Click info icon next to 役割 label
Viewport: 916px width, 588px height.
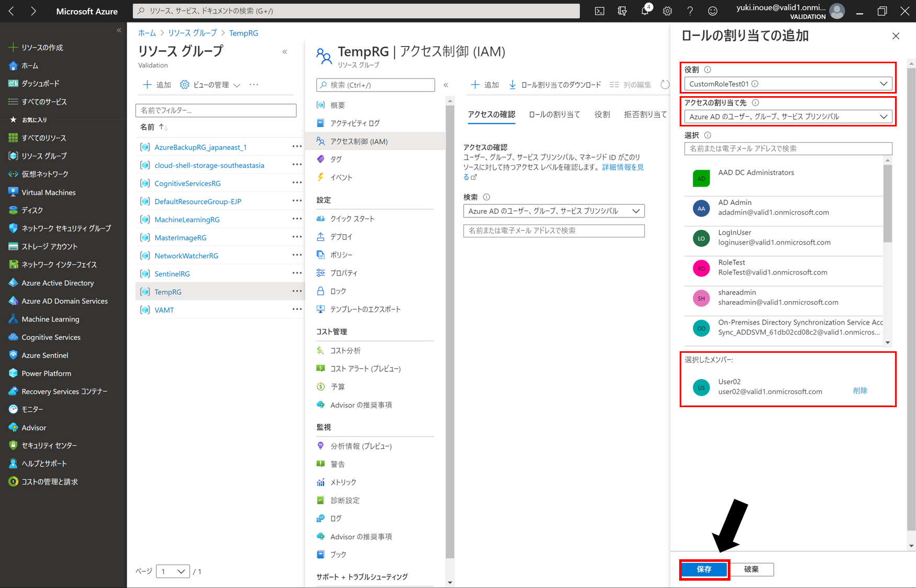[x=707, y=70]
